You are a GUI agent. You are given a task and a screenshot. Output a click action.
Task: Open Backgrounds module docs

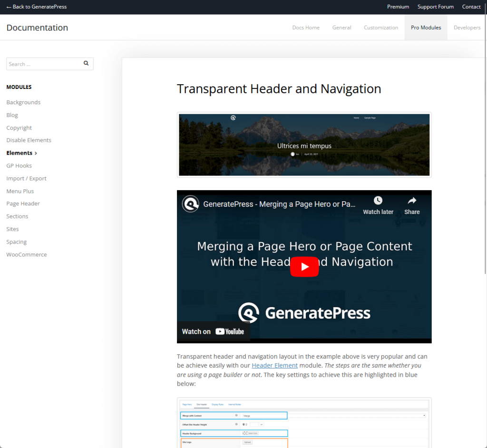tap(23, 102)
